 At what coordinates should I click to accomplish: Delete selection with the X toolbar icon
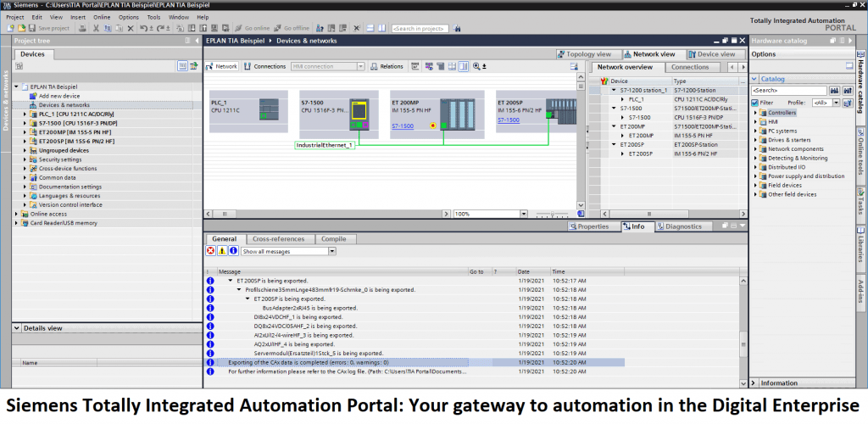[131, 28]
